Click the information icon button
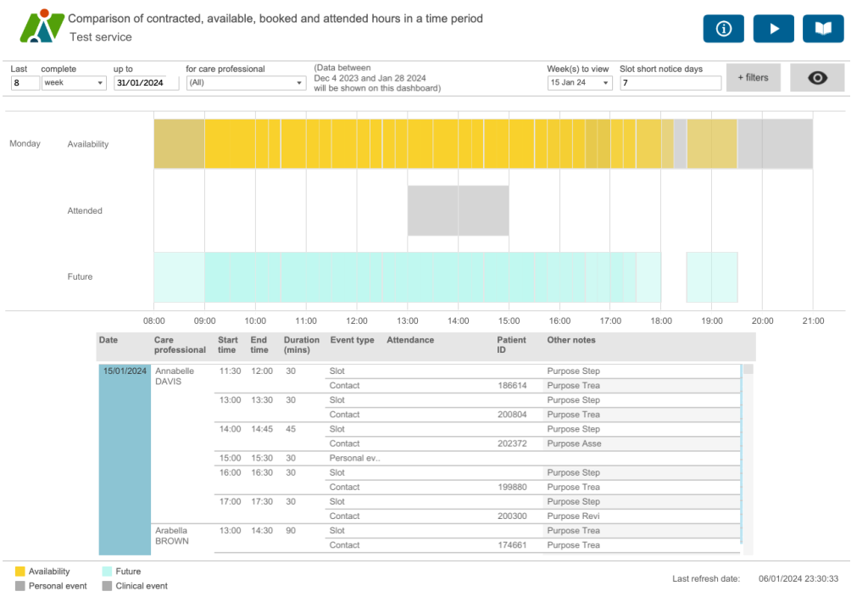This screenshot has width=868, height=608. [723, 28]
